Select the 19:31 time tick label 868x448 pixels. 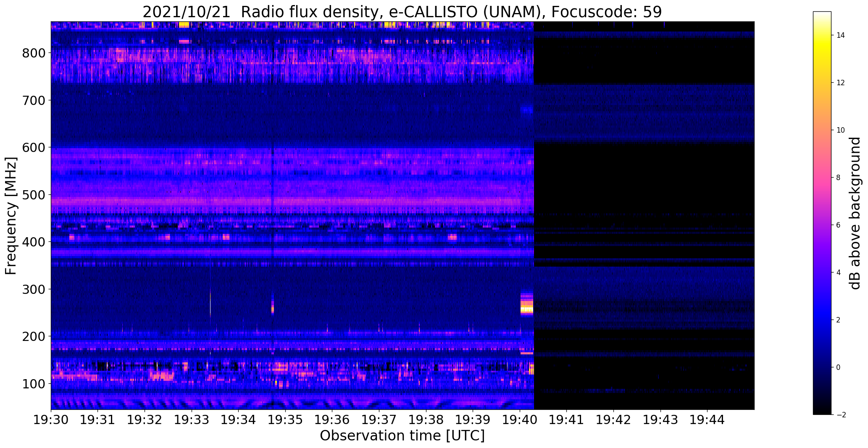(x=98, y=420)
